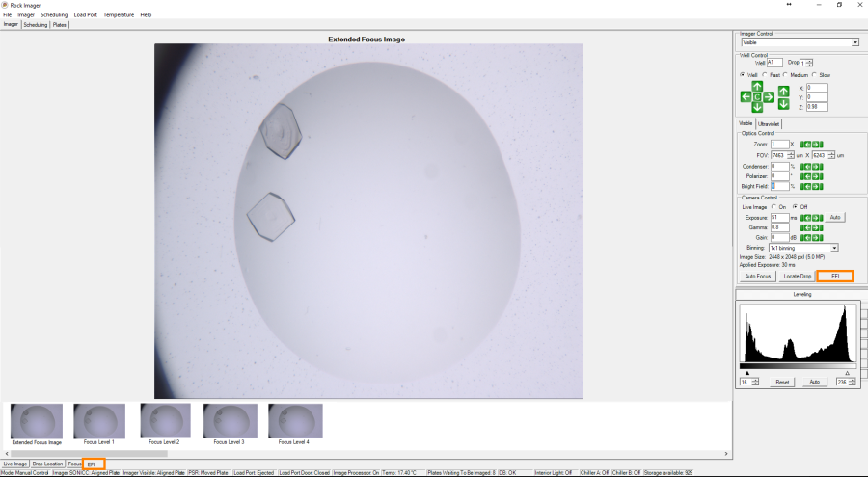Click the white level marker below the histogram
868x477 pixels.
848,373
